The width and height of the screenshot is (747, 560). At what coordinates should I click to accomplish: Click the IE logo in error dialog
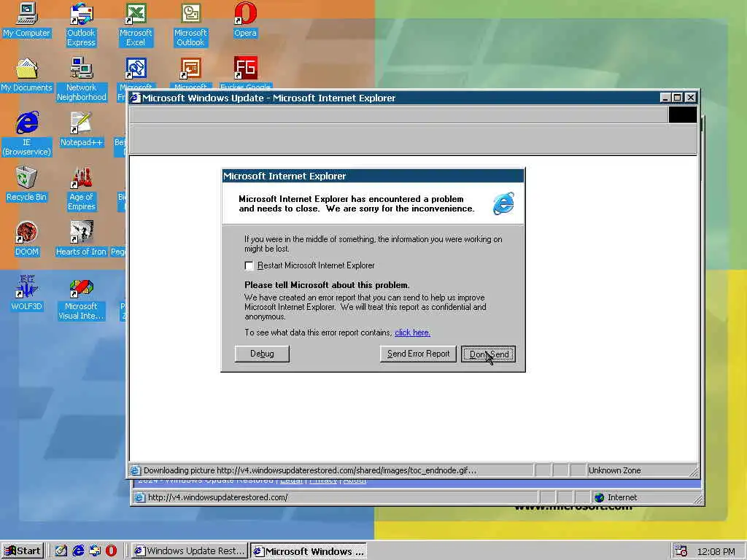coord(503,203)
